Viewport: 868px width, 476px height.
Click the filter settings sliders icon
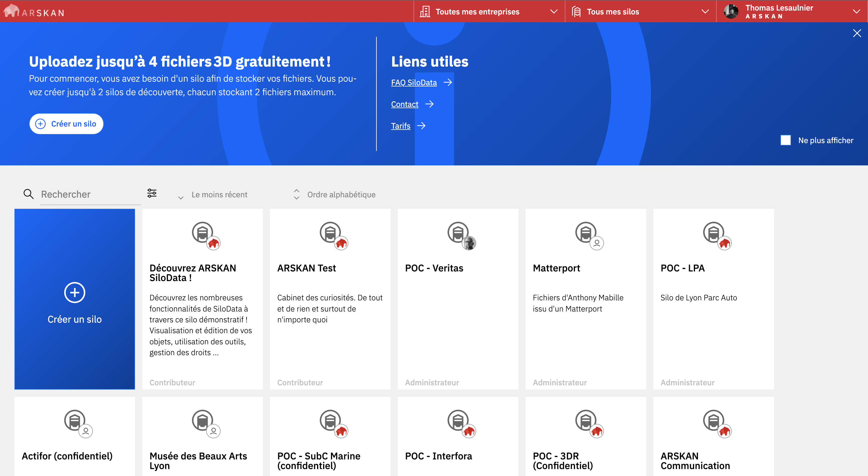tap(152, 193)
